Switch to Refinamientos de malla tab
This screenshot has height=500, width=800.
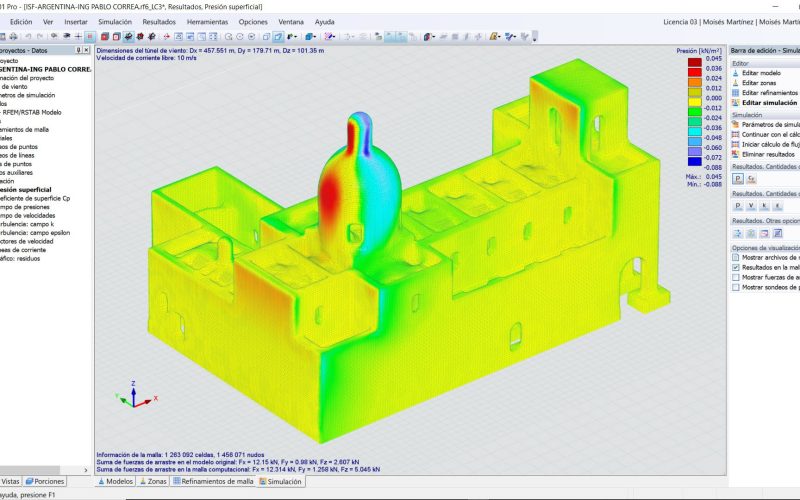pyautogui.click(x=213, y=481)
